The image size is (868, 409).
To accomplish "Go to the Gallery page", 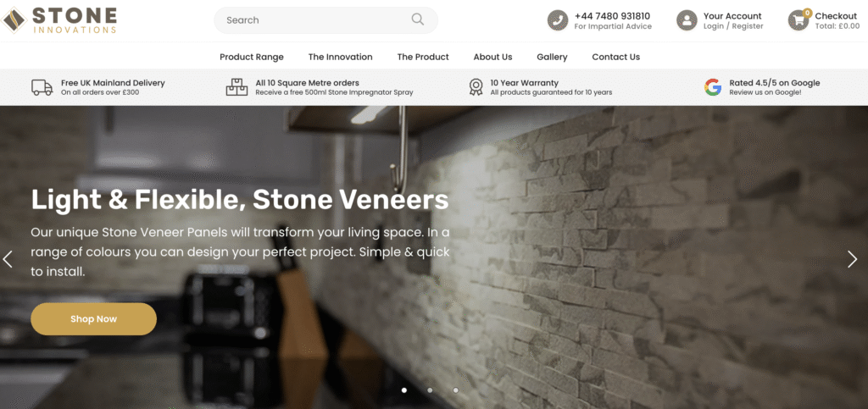I will (x=552, y=57).
